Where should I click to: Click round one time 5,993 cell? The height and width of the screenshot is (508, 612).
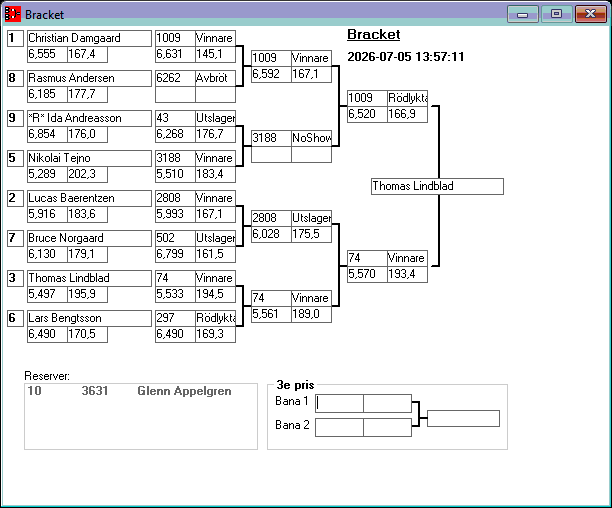[175, 214]
